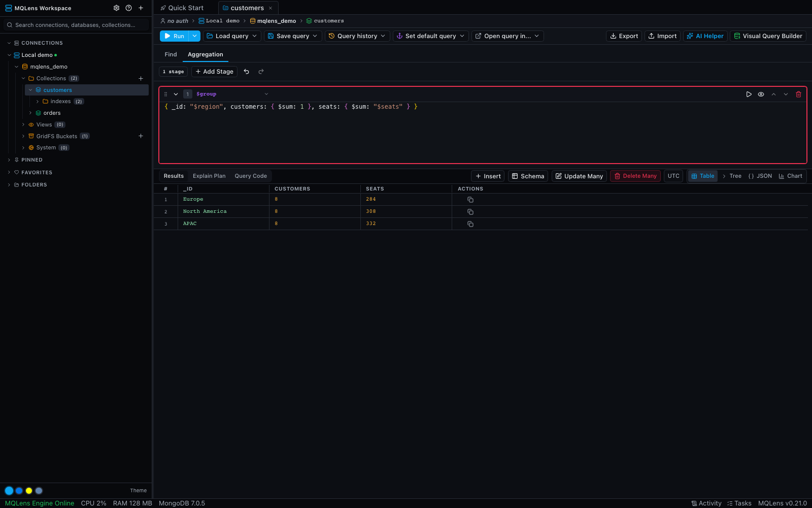Close the customers tab

click(x=270, y=8)
